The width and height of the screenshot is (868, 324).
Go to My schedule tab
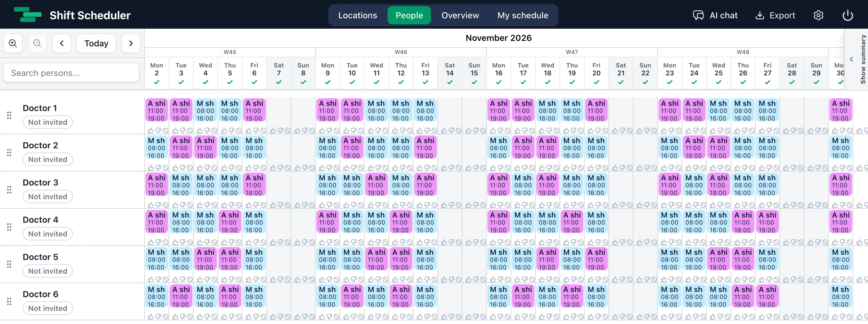pyautogui.click(x=523, y=15)
